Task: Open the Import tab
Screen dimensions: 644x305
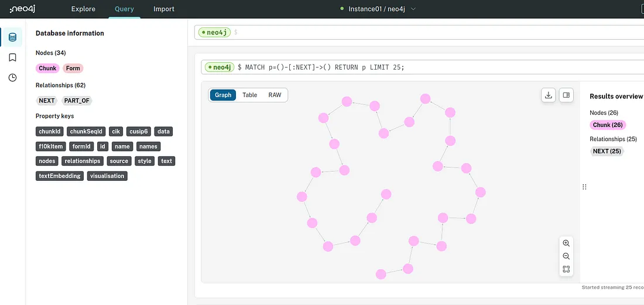Action: (x=164, y=9)
